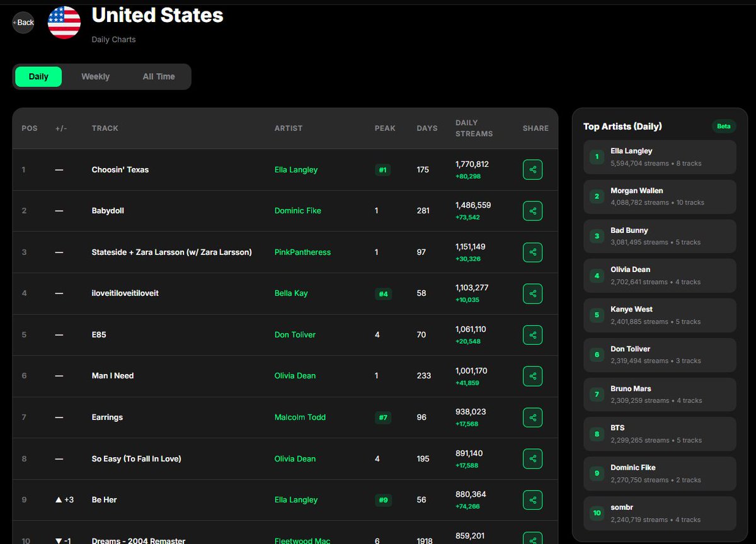Click the TRACK column header
The height and width of the screenshot is (544, 756).
(105, 128)
